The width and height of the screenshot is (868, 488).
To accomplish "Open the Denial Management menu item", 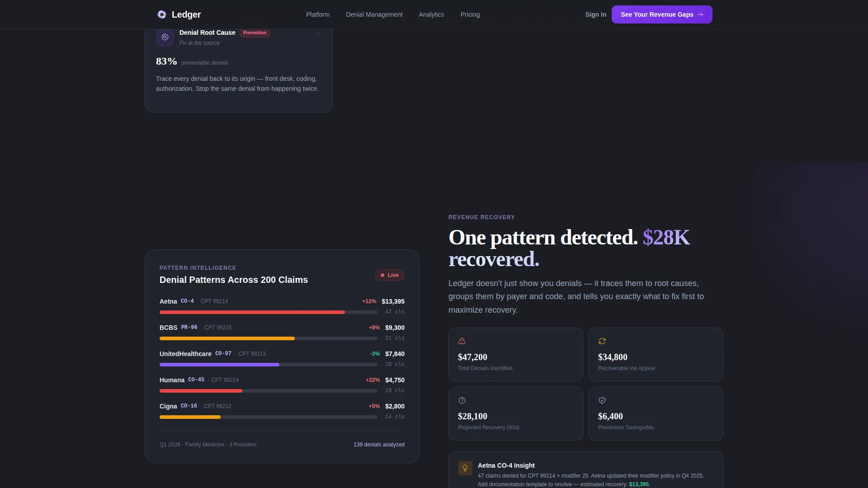I will point(374,14).
